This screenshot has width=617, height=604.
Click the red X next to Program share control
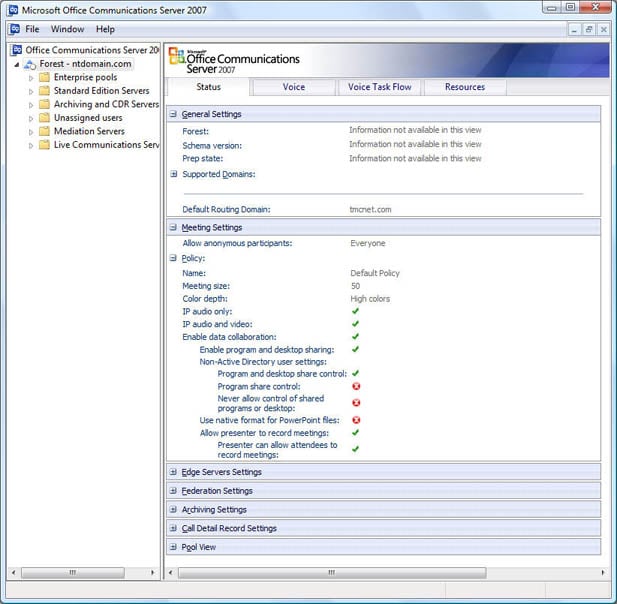355,387
